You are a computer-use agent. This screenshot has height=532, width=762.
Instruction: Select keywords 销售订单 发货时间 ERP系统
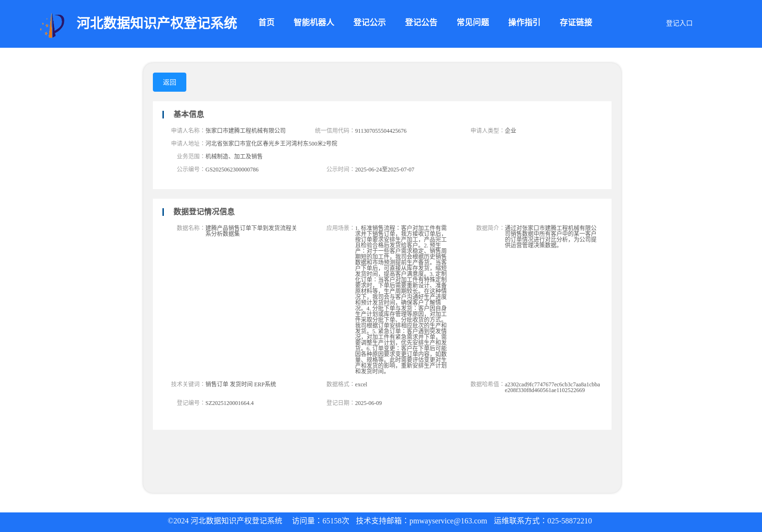pos(241,384)
